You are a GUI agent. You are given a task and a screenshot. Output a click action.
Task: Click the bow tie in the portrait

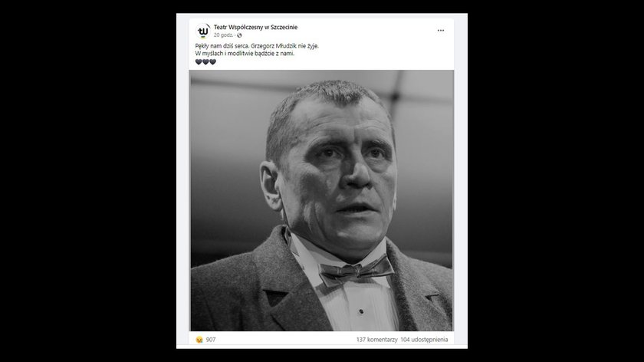356,271
